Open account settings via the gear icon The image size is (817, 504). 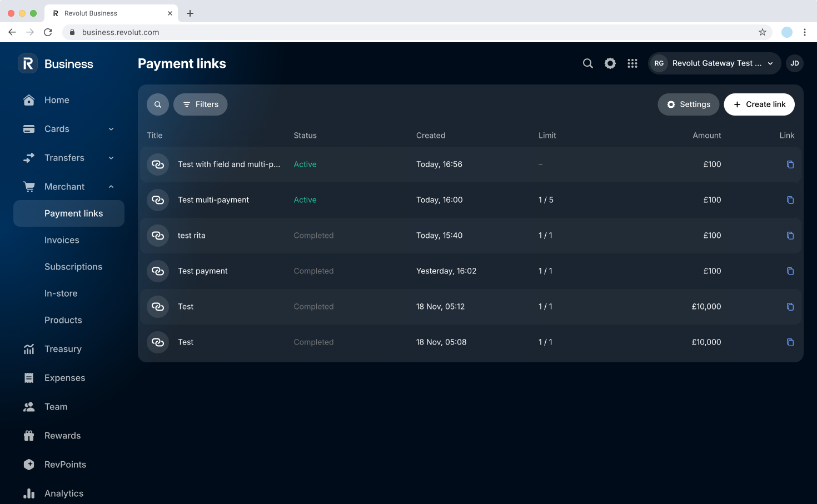[610, 63]
